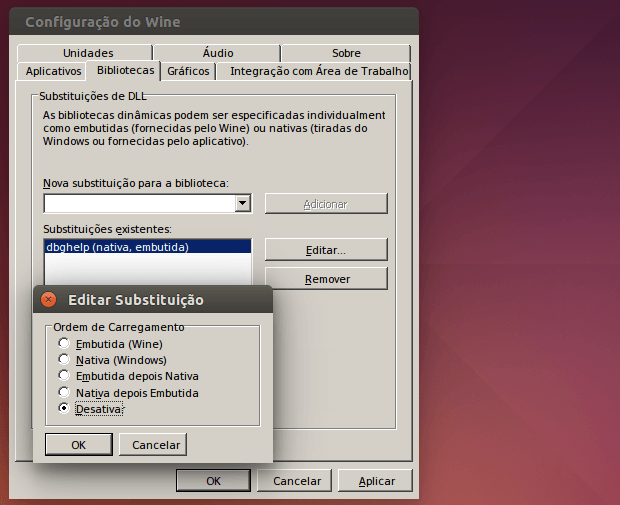The width and height of the screenshot is (620, 505).
Task: Switch to the Unidades tab
Action: [85, 53]
